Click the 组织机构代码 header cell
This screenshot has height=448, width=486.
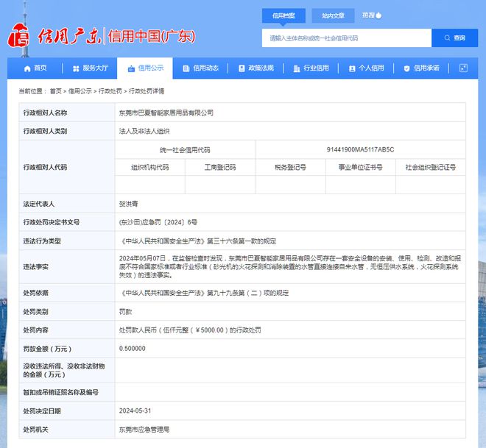(x=150, y=167)
